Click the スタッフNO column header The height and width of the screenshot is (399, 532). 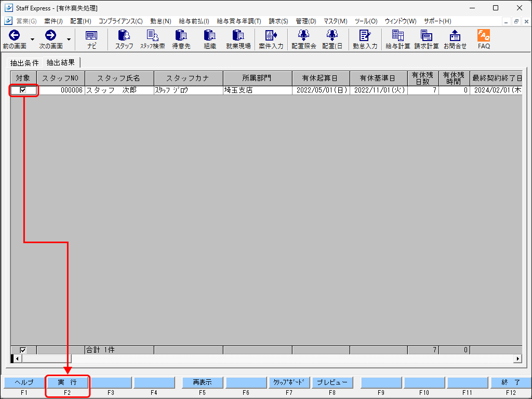coord(61,78)
